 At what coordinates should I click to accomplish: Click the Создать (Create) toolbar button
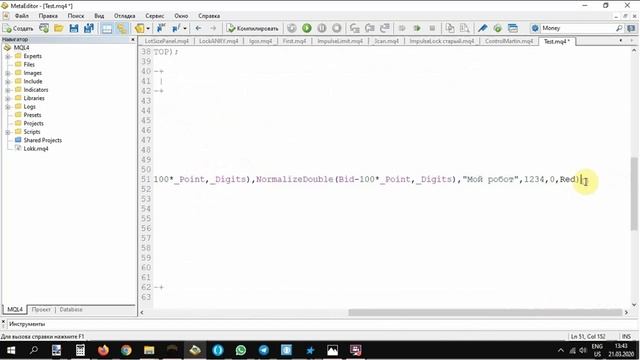18,28
